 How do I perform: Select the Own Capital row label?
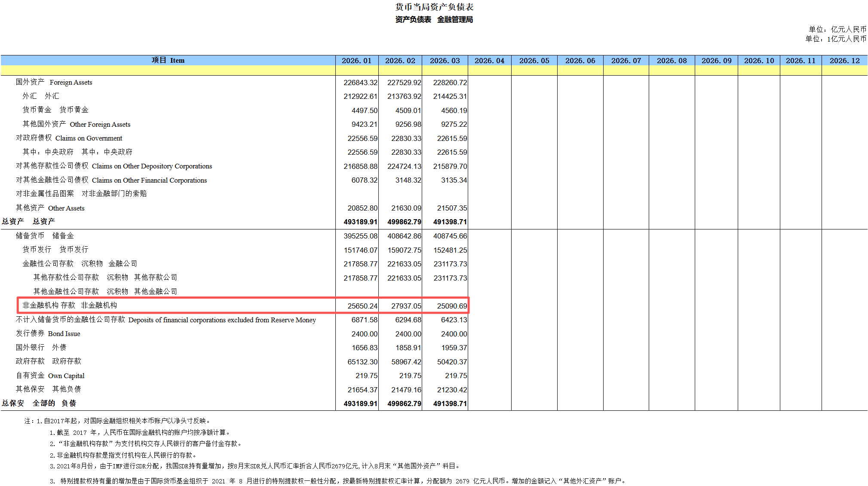pos(50,376)
